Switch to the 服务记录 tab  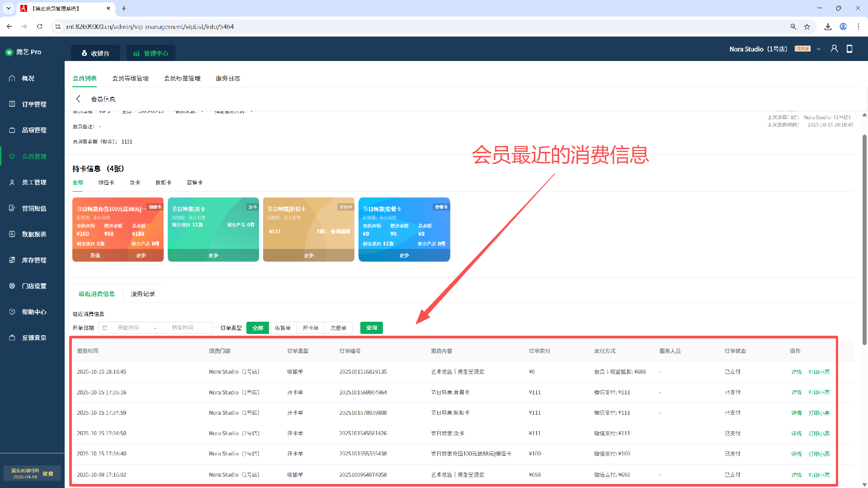click(143, 294)
